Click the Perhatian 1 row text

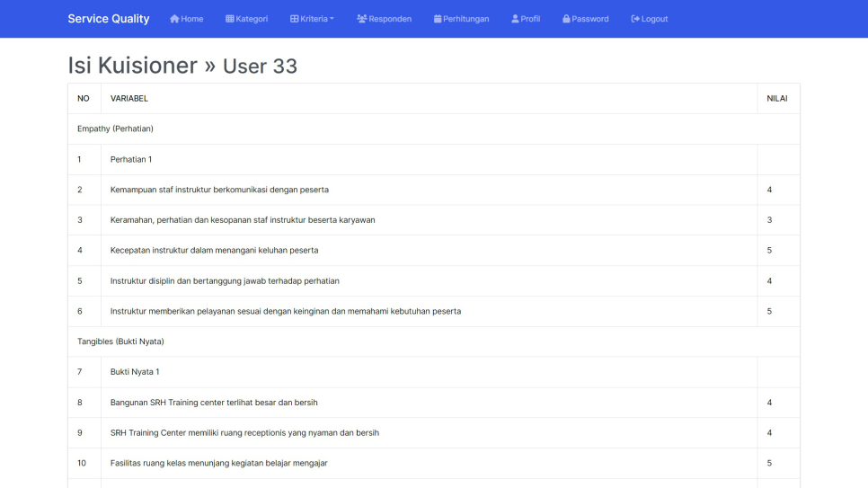point(131,160)
